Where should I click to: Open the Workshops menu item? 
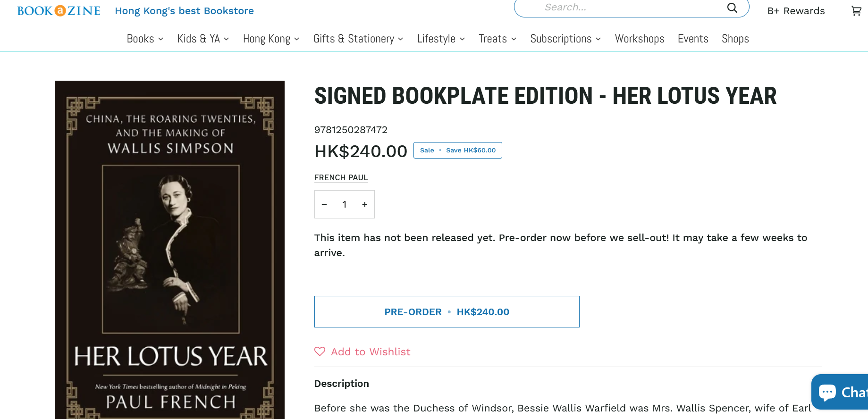640,39
